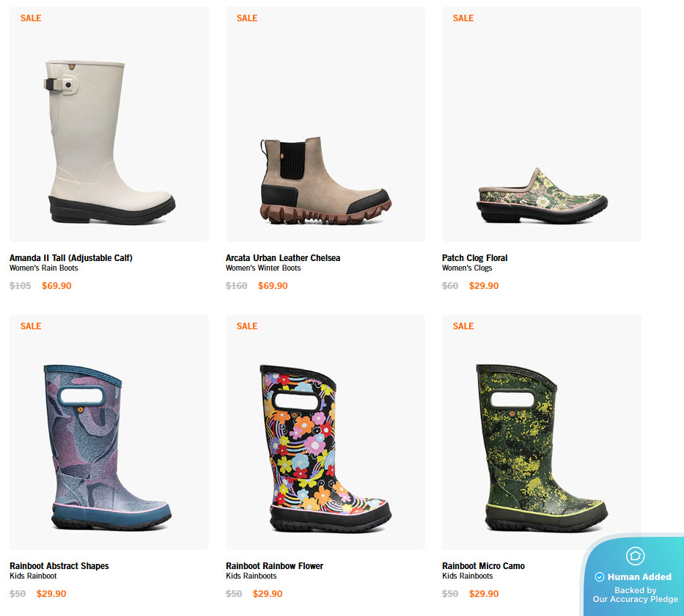Click the SALE label on Amanda II Tall
The width and height of the screenshot is (684, 616).
click(x=31, y=18)
